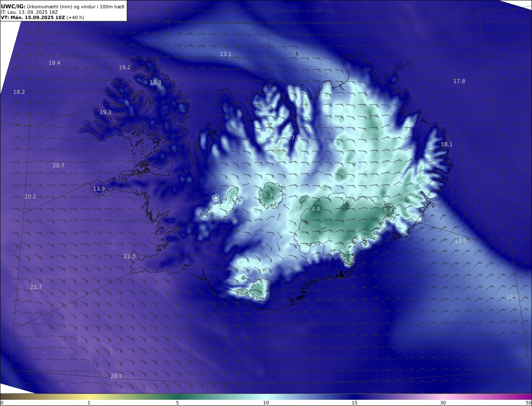
Task: Click the 11.8 value label
Action: (461, 241)
